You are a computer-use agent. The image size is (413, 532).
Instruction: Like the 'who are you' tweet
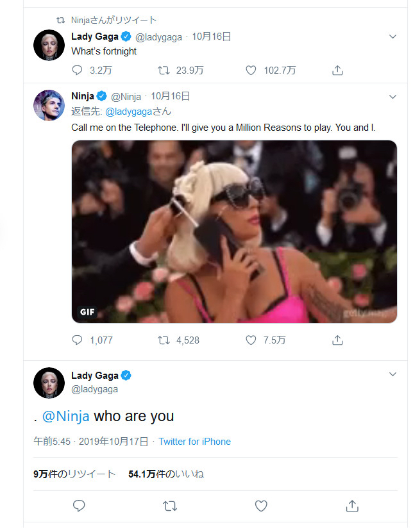click(x=261, y=506)
